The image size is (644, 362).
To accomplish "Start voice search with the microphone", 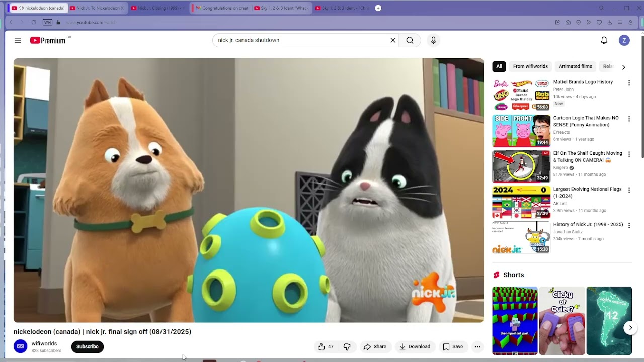I will pyautogui.click(x=433, y=40).
